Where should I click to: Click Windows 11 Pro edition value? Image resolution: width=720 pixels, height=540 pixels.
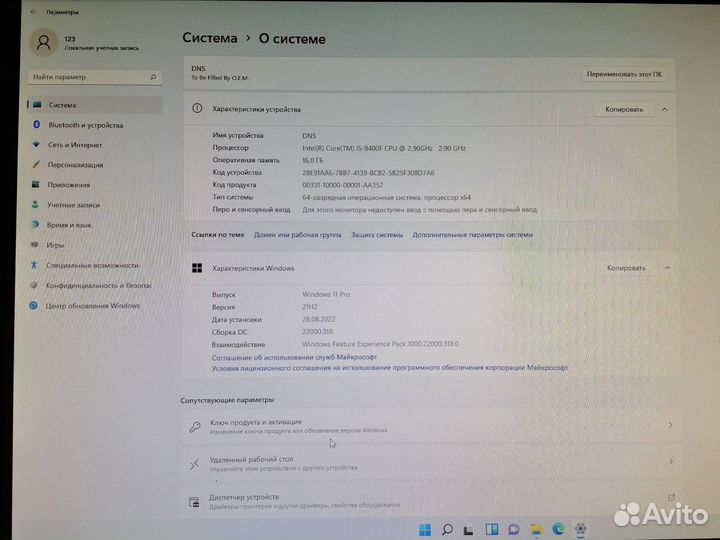coord(326,294)
